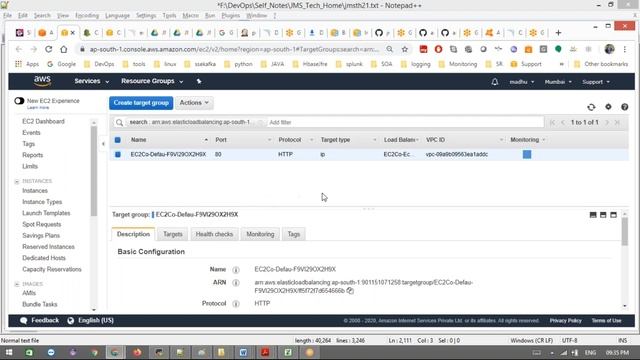The width and height of the screenshot is (640, 360).
Task: Copy the ARN to clipboard
Action: (350, 291)
